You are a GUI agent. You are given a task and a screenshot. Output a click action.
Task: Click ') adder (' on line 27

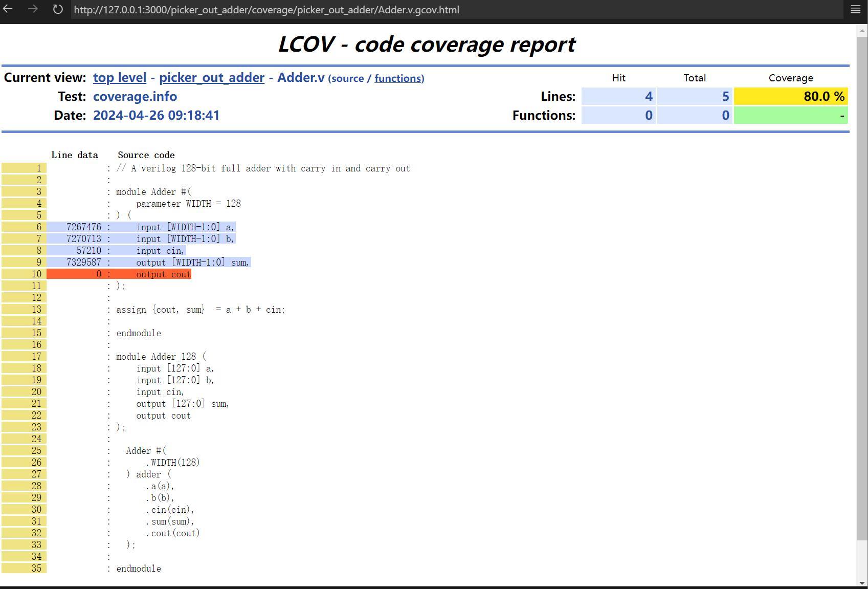149,474
